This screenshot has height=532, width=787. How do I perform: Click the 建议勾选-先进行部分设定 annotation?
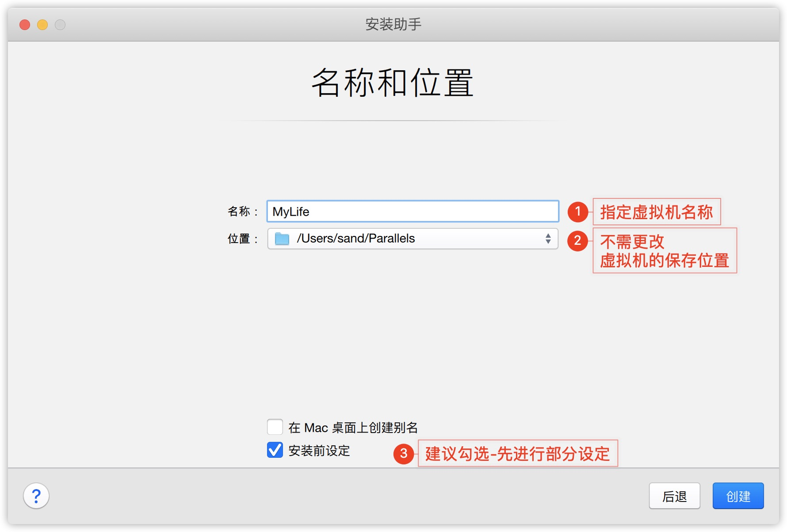click(518, 453)
